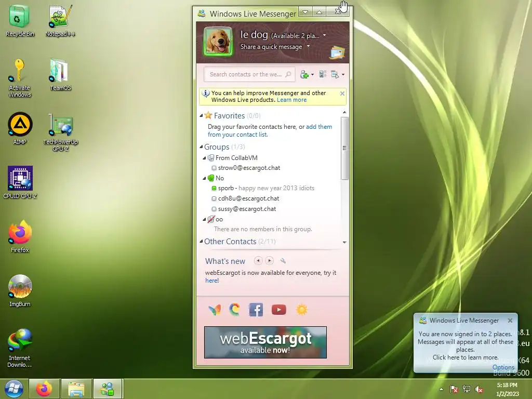Click the Action Center flag tray icon
The width and height of the screenshot is (532, 399).
point(454,389)
